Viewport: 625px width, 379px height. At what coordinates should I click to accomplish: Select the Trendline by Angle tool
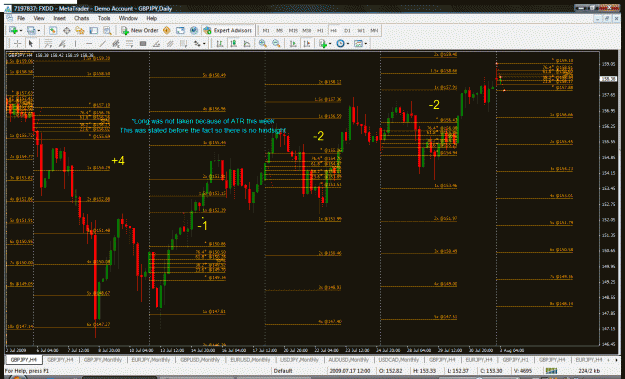point(156,44)
